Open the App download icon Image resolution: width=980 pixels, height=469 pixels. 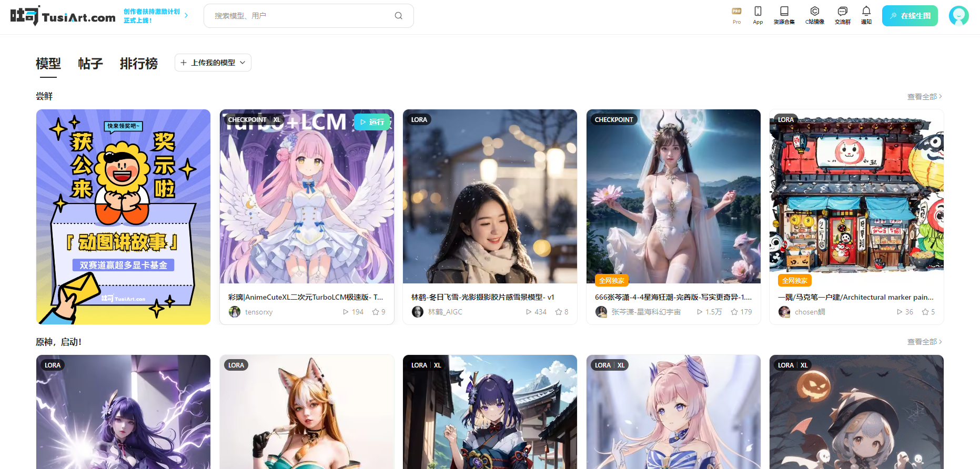757,16
